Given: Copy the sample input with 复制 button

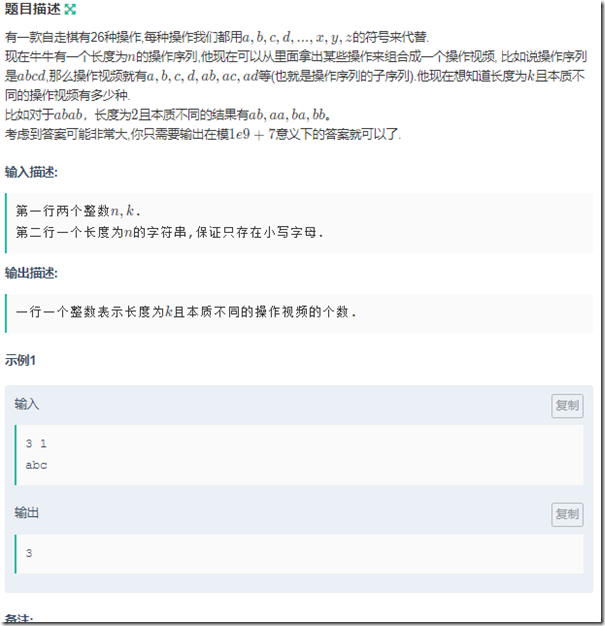Looking at the screenshot, I should tap(567, 406).
